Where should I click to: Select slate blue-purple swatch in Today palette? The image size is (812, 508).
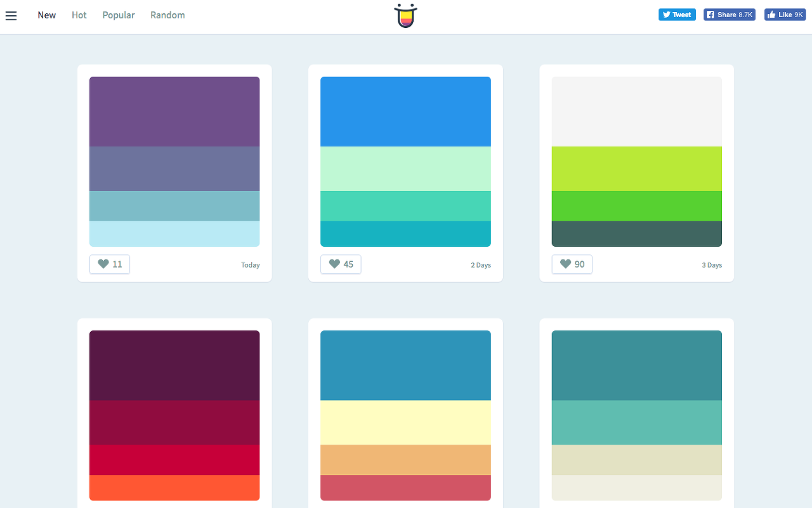click(x=174, y=169)
